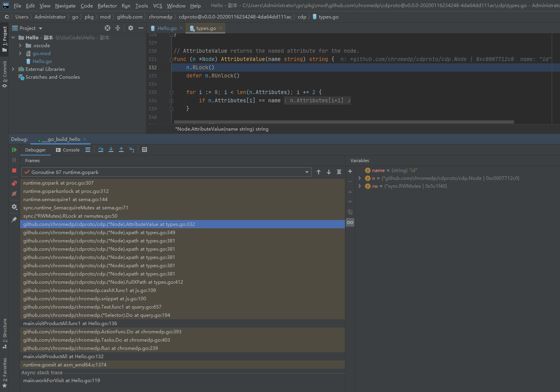Open the Goroutine 67 frames dropdown

coord(307,172)
